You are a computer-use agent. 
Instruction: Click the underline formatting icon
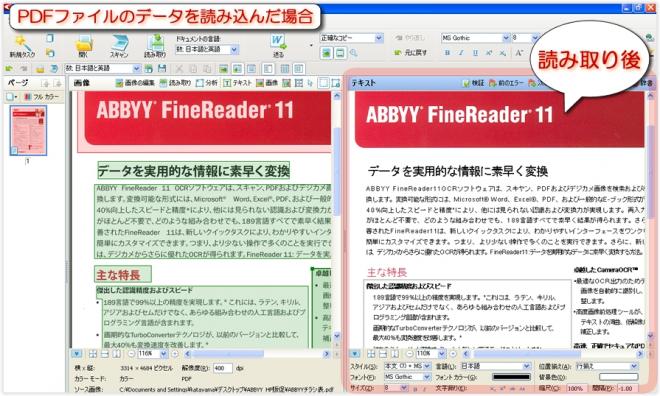(x=475, y=53)
